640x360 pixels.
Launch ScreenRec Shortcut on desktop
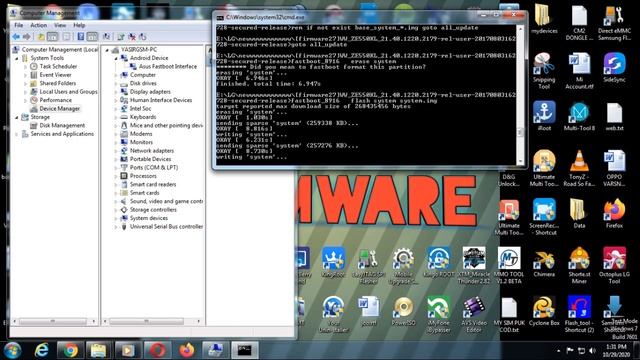pos(544,217)
